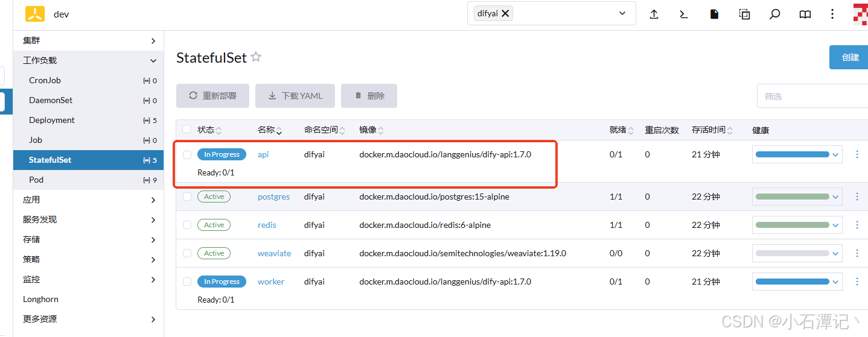Open the api StatefulSet link

click(263, 154)
